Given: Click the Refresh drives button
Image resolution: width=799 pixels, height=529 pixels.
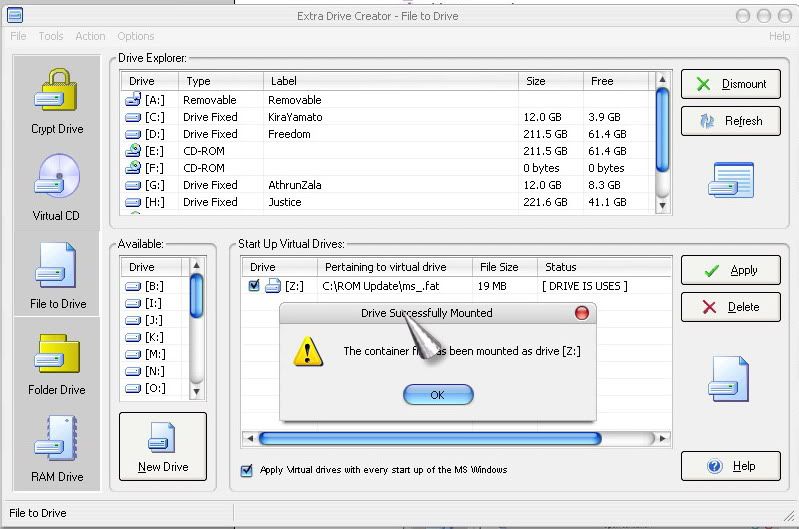Looking at the screenshot, I should point(730,121).
